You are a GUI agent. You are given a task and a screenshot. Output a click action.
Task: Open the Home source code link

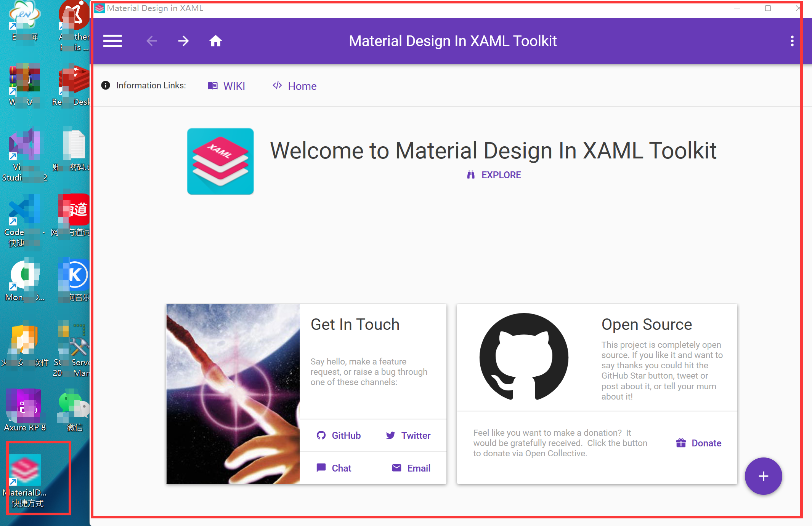295,86
